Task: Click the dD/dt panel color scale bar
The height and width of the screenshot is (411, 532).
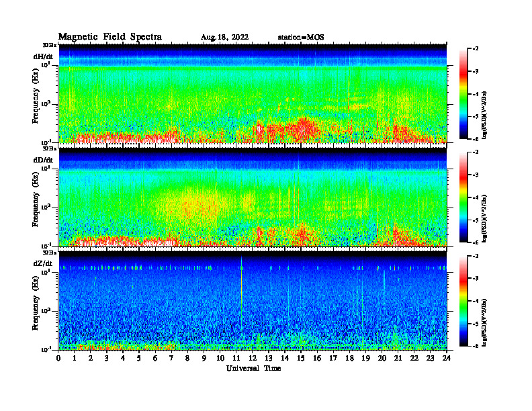Action: (463, 197)
